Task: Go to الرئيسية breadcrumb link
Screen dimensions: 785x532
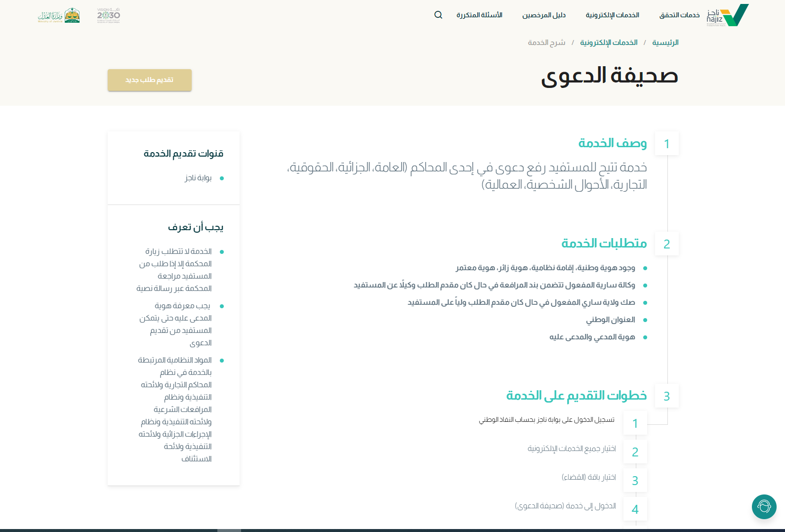Action: pyautogui.click(x=665, y=42)
